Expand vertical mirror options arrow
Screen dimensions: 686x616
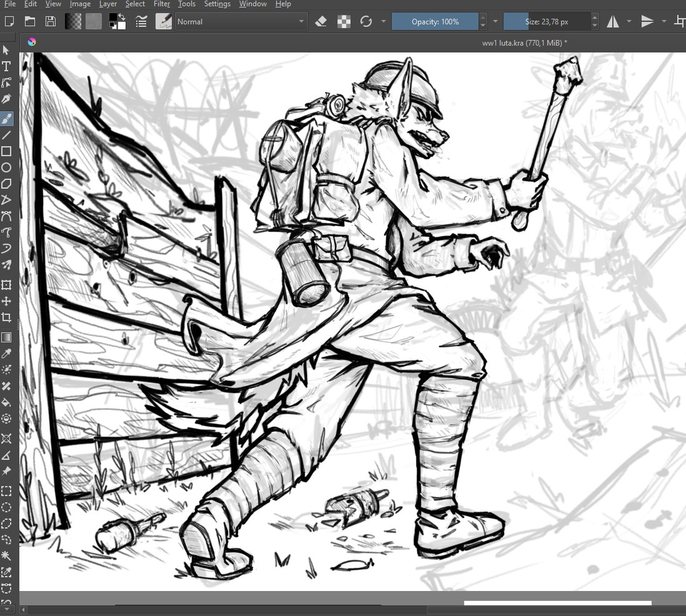click(x=664, y=21)
